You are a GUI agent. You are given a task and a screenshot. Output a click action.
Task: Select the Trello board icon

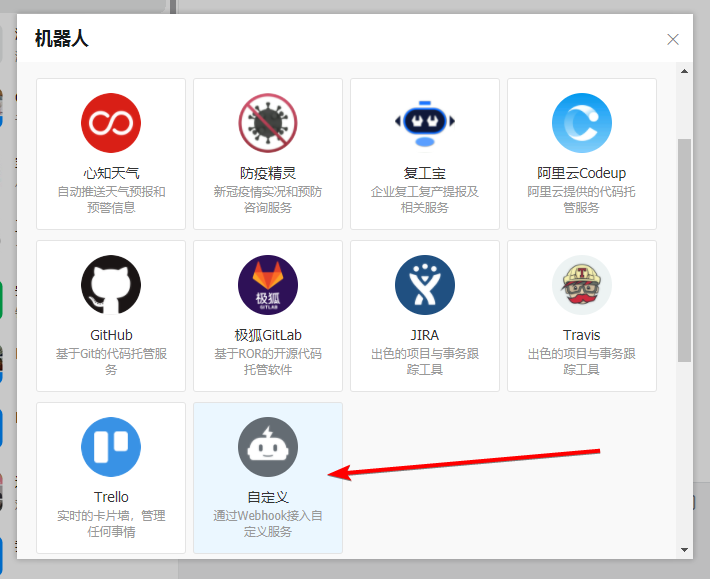tap(111, 447)
